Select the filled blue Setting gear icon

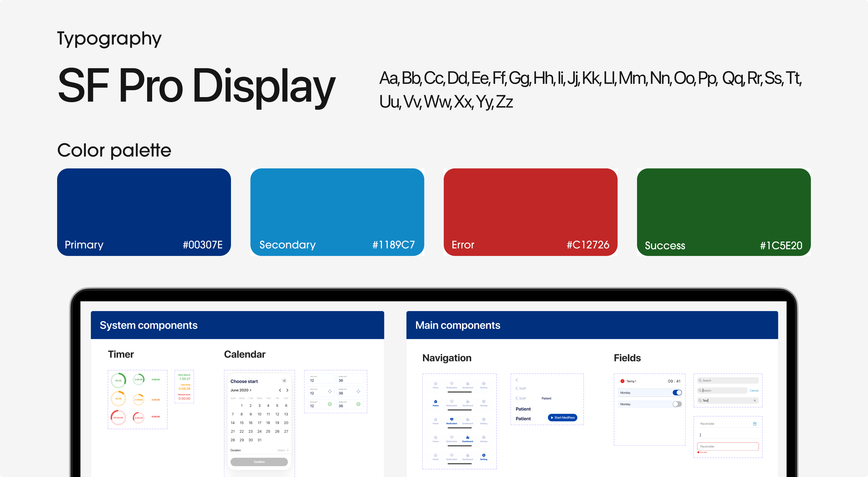(x=483, y=455)
